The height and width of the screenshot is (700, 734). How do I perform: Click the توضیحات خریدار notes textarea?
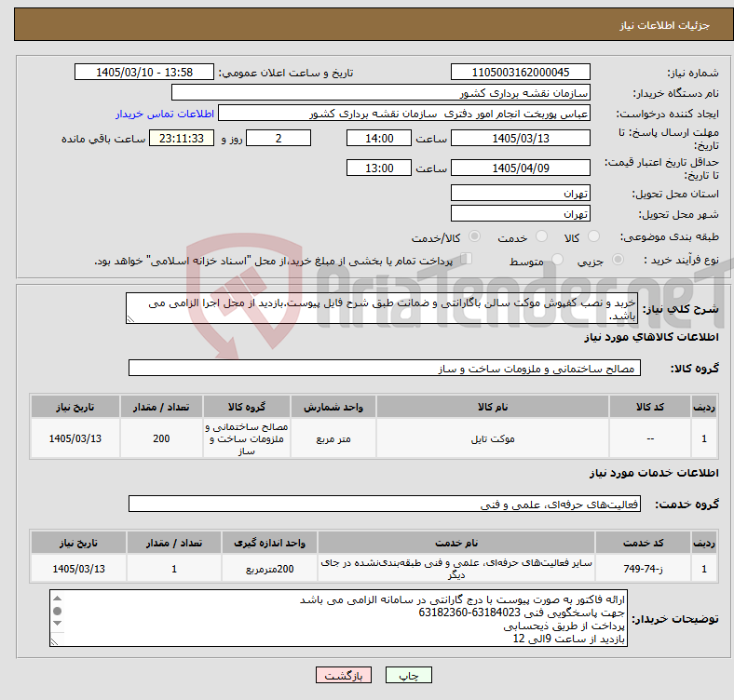point(338,619)
